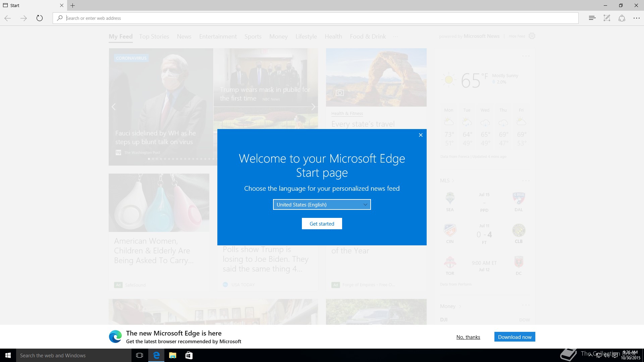Open Task View on the taskbar
The width and height of the screenshot is (644, 362).
click(x=140, y=355)
